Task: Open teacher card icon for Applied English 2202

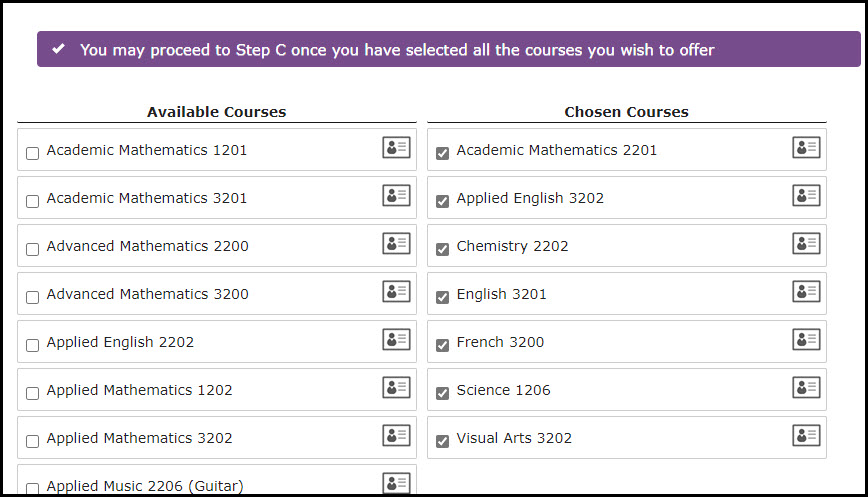Action: (x=396, y=339)
